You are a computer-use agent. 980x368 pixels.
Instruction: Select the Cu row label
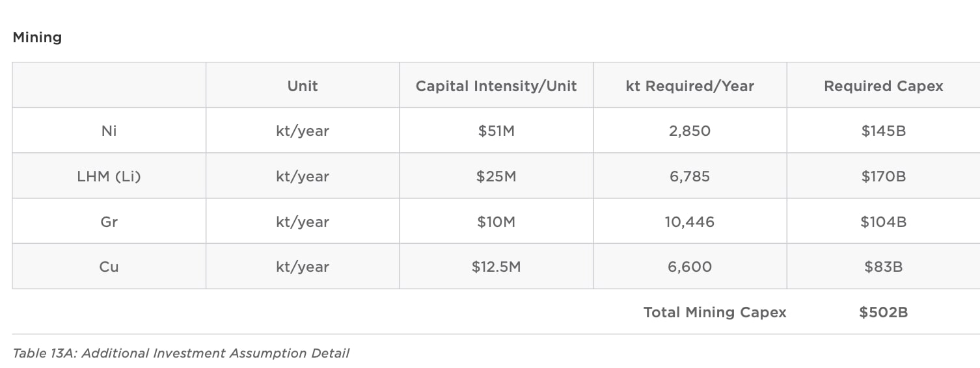tap(109, 267)
